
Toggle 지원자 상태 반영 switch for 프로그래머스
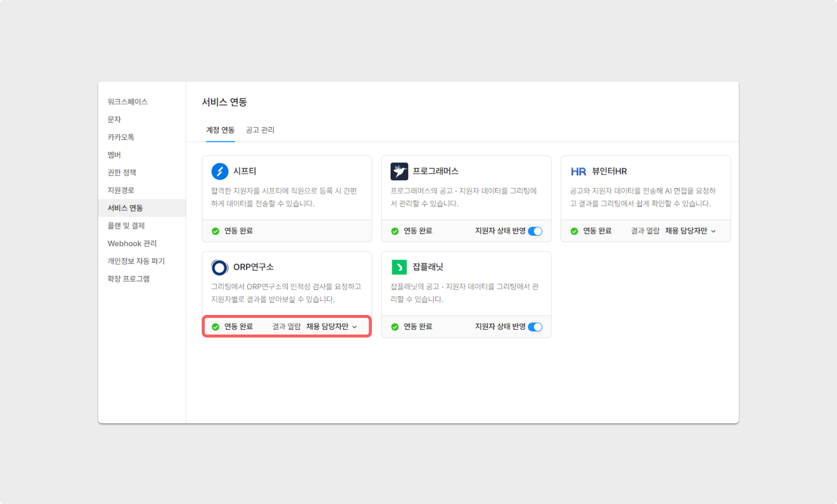[x=535, y=231]
